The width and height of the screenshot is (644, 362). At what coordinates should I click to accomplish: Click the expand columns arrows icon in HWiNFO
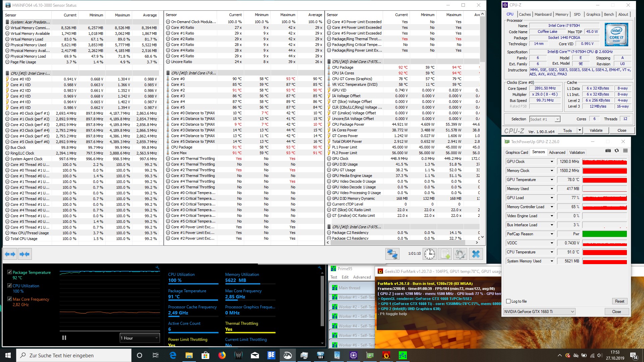[10, 254]
